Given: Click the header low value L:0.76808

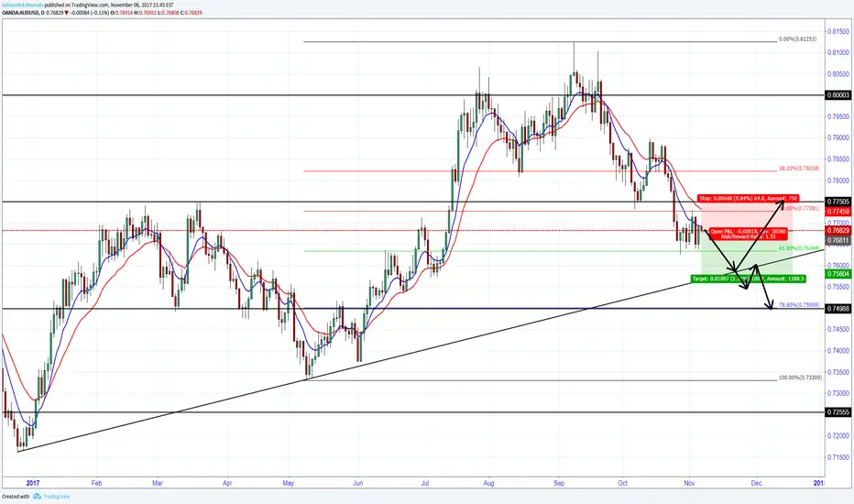Looking at the screenshot, I should (168, 12).
